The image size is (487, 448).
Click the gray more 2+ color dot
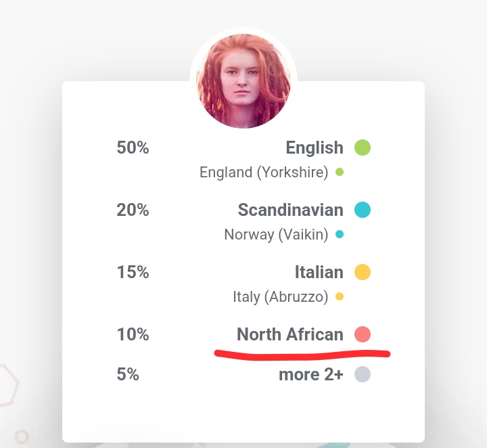[x=363, y=374]
